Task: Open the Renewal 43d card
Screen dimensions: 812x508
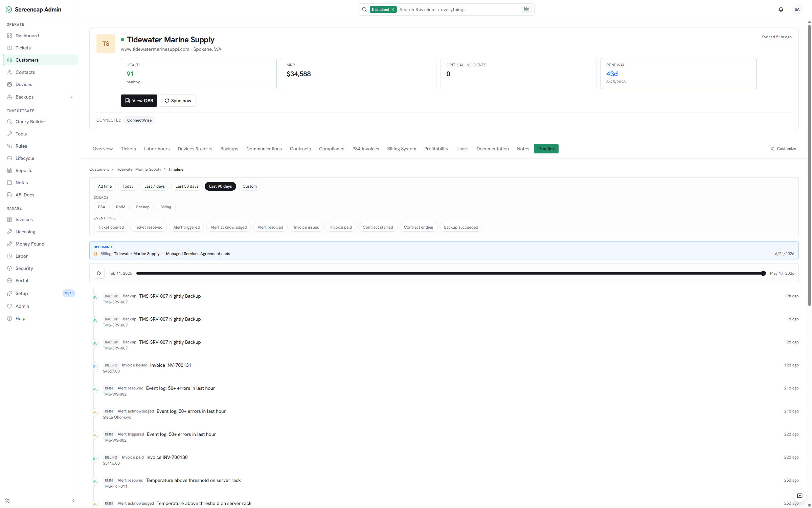Action: 678,73
